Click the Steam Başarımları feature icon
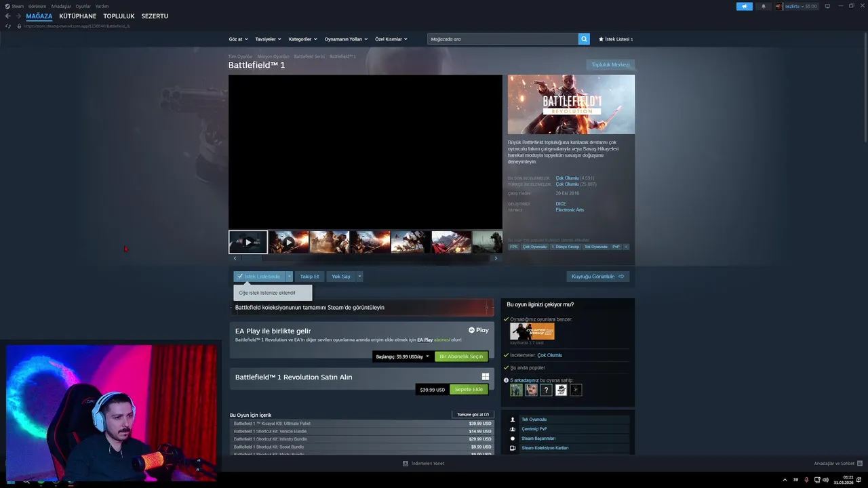 pyautogui.click(x=513, y=439)
